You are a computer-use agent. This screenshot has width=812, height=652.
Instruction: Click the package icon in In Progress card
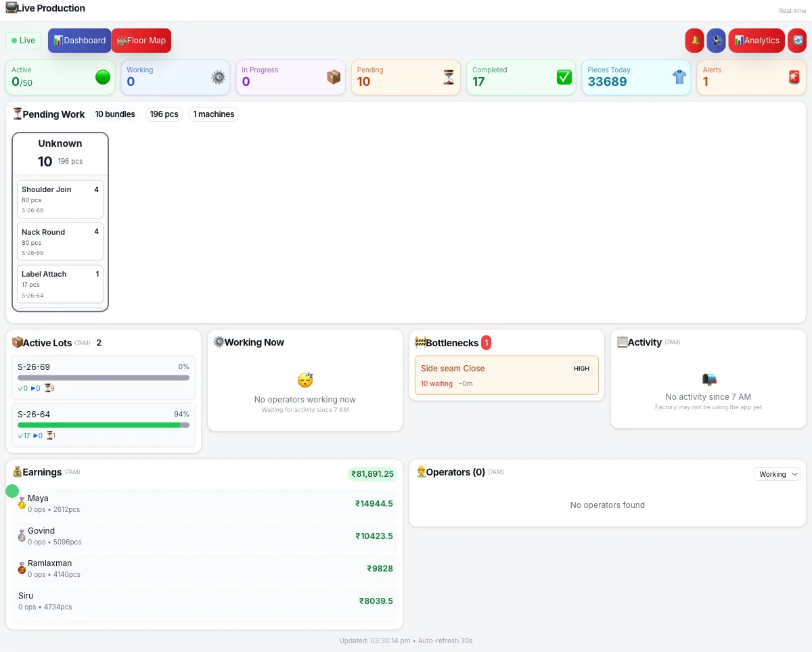pyautogui.click(x=333, y=77)
